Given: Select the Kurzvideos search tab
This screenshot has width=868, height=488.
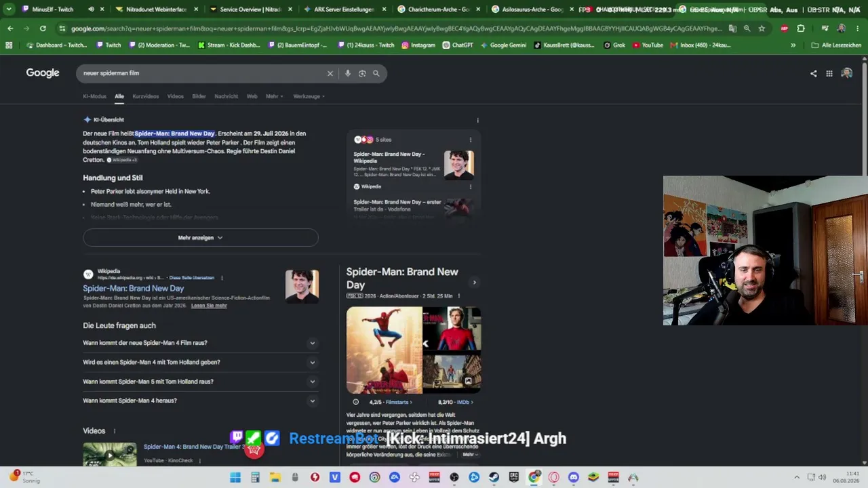Looking at the screenshot, I should click(x=146, y=96).
